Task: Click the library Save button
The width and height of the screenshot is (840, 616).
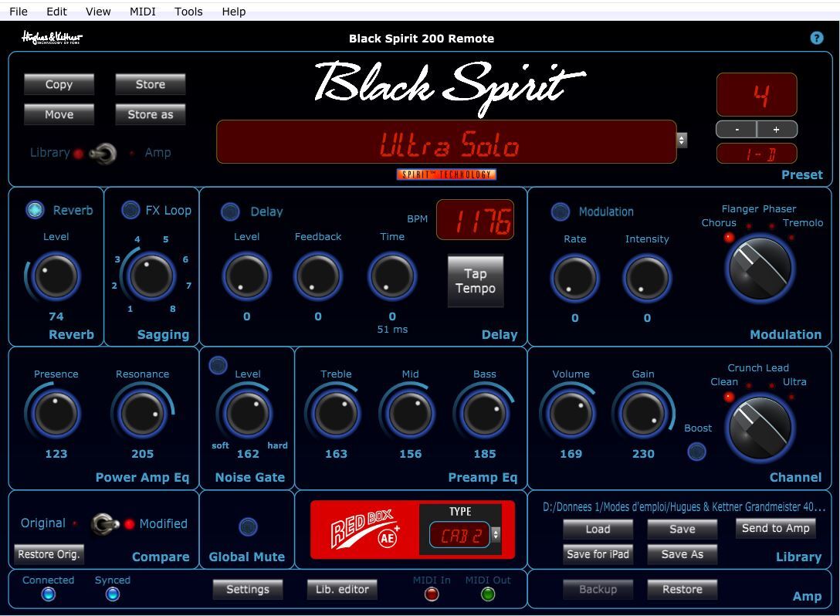Action: (x=682, y=530)
